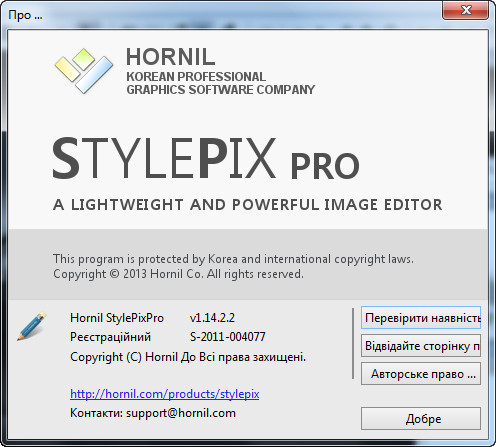The height and width of the screenshot is (447, 496).
Task: Click the HORNIL company name heading
Action: (170, 57)
